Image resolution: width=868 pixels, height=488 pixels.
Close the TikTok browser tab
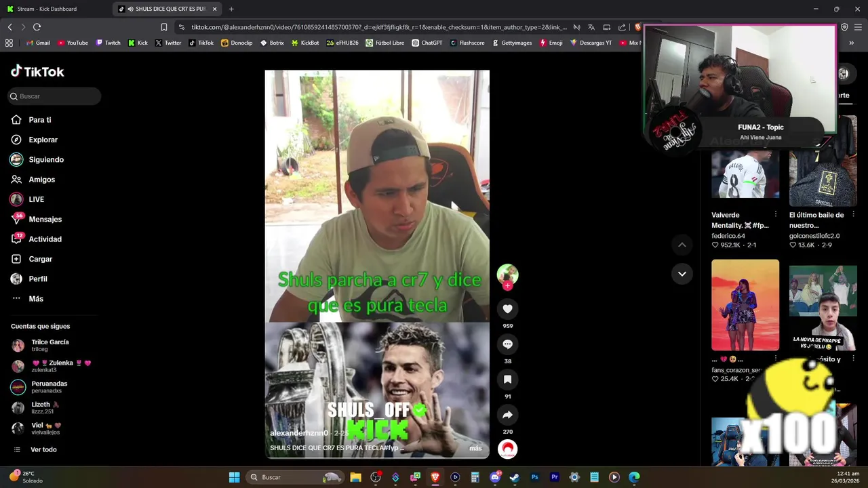(215, 9)
